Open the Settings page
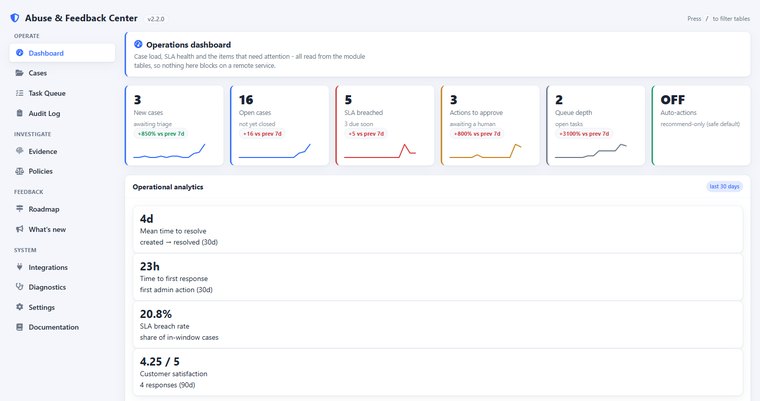The image size is (760, 401). (x=62, y=307)
